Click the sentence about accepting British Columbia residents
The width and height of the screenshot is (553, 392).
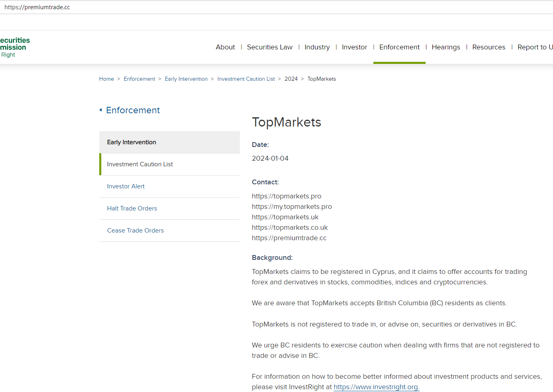click(x=379, y=303)
